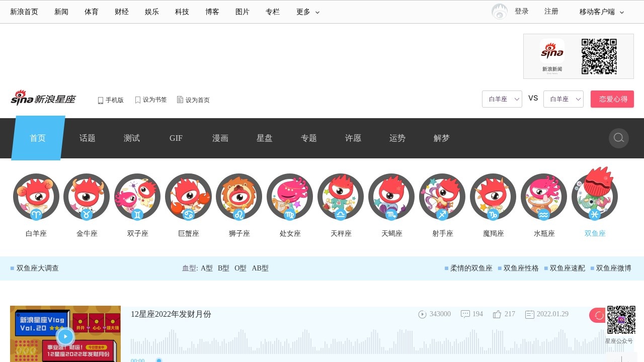Click the 登录 login link
Screen dimensions: 644x362
(521, 11)
